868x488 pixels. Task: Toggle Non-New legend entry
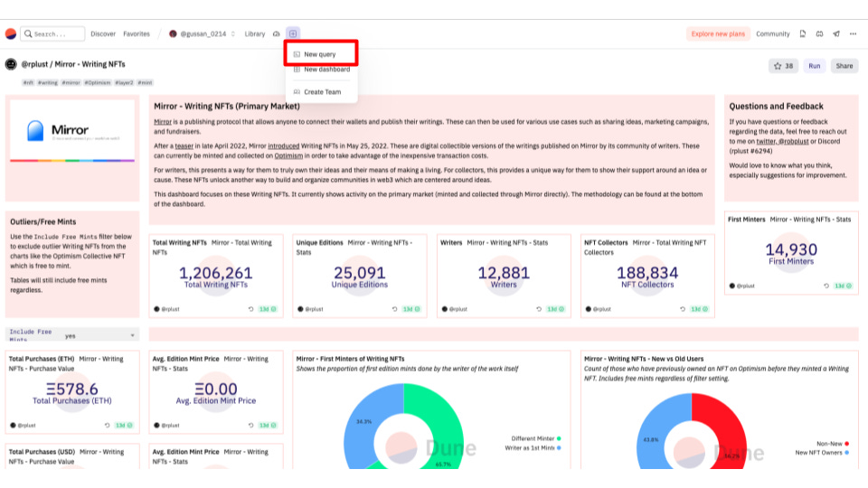pos(833,444)
